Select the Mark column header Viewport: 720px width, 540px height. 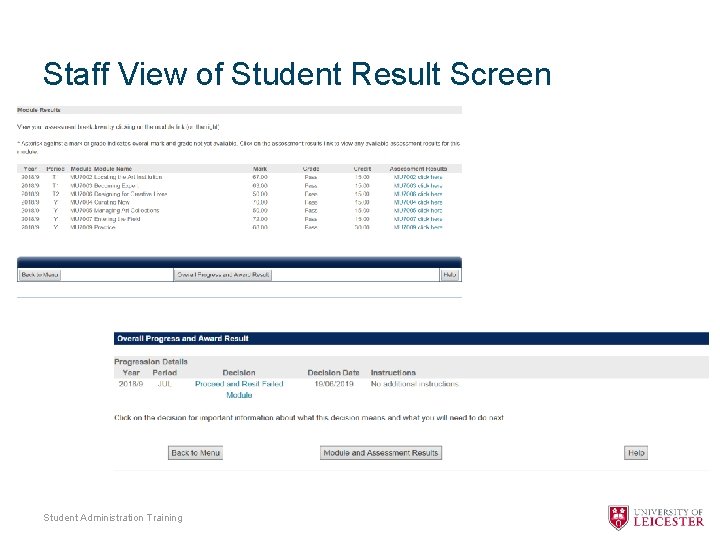point(260,169)
